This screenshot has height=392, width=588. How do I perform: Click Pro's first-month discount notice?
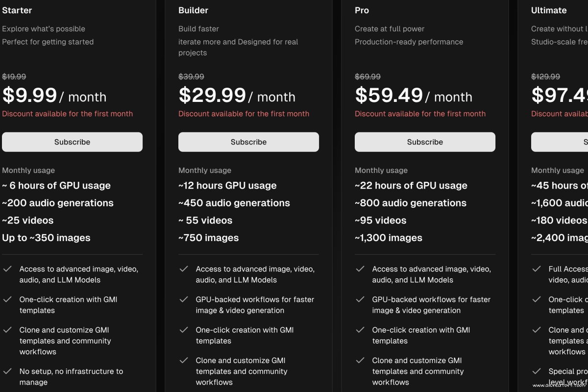420,114
